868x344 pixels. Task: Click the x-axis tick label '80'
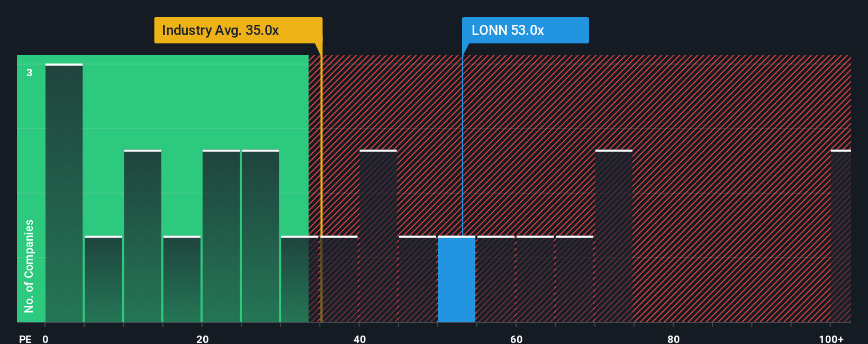[674, 339]
